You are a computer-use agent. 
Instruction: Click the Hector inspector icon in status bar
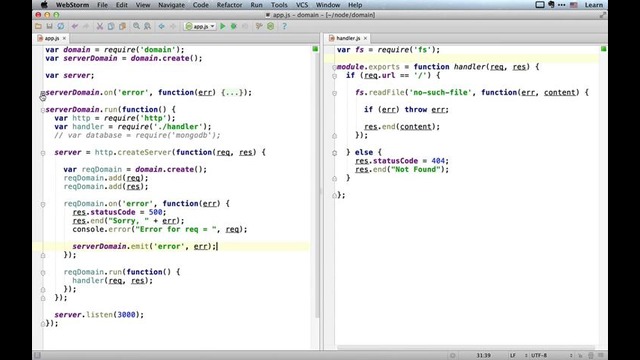coord(591,356)
